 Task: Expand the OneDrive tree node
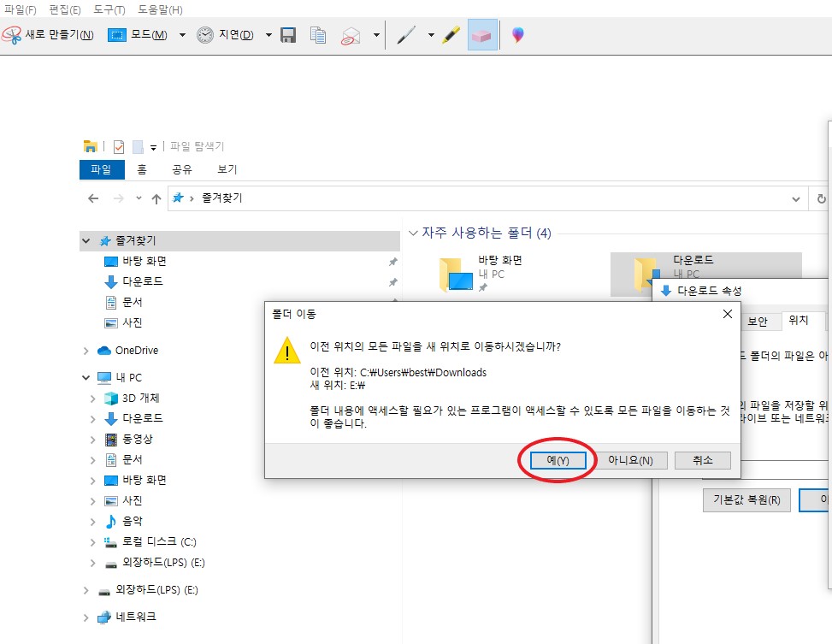[86, 351]
